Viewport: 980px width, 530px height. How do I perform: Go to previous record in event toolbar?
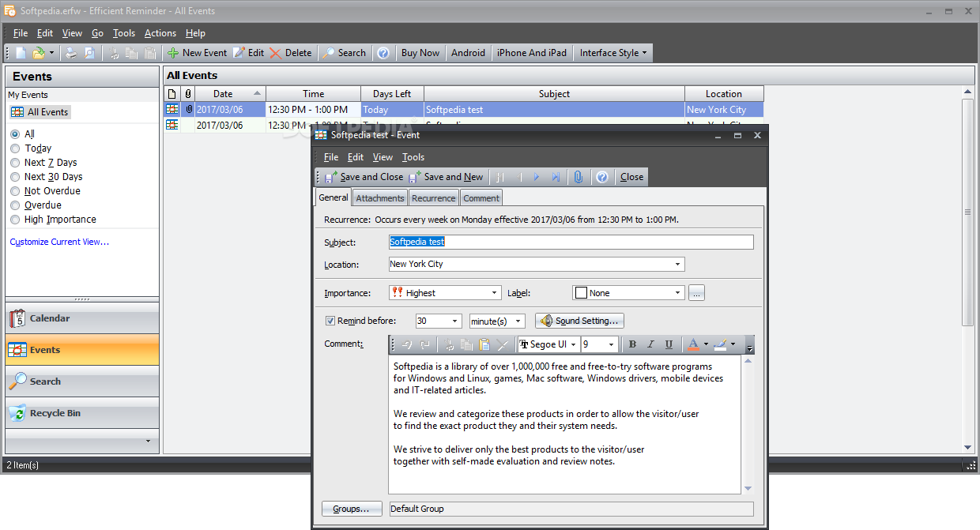tap(519, 177)
